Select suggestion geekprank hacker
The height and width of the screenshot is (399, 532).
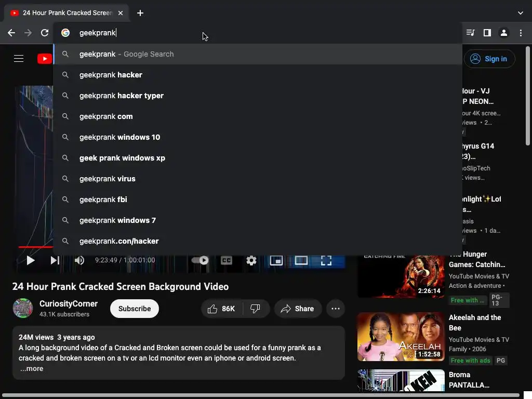tap(258, 75)
